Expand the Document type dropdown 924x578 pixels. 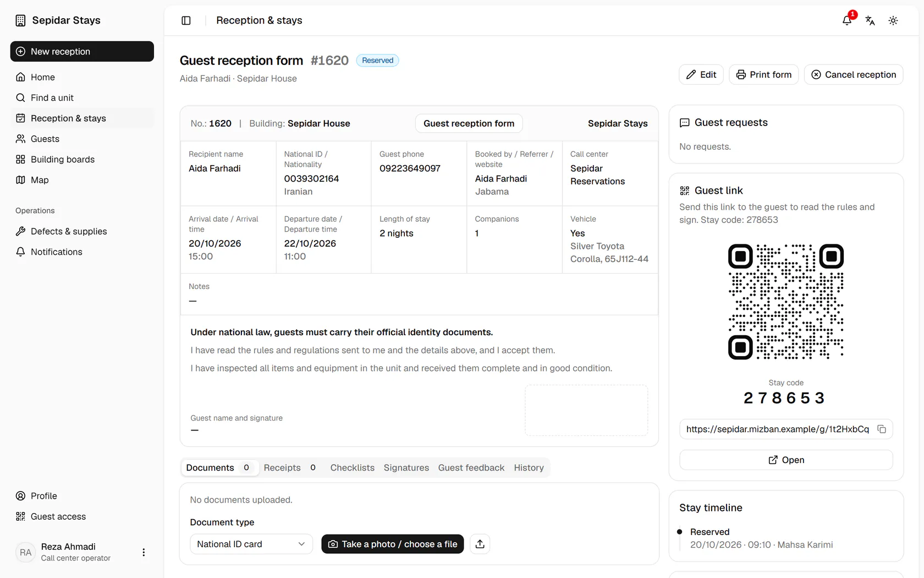[251, 544]
